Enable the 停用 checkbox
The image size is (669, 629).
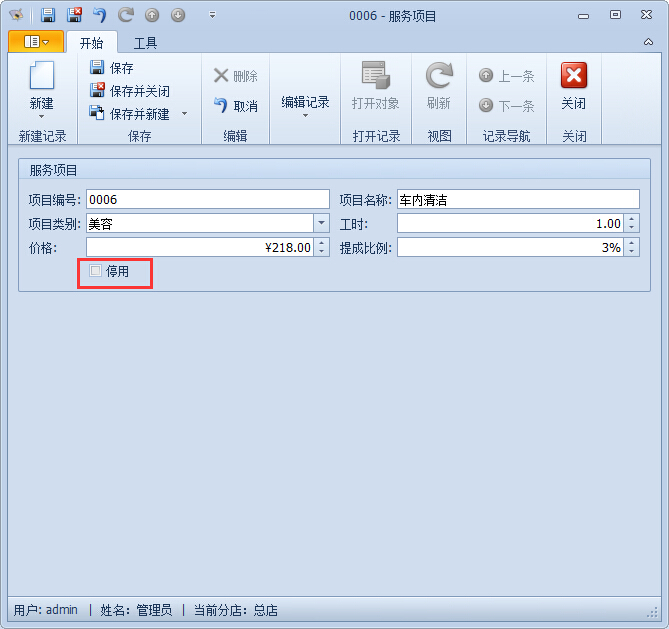[96, 271]
